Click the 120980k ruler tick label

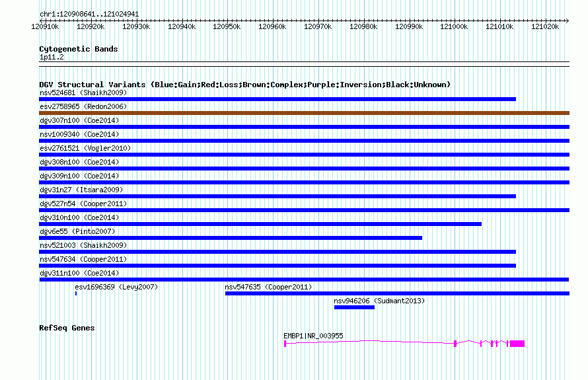point(363,26)
